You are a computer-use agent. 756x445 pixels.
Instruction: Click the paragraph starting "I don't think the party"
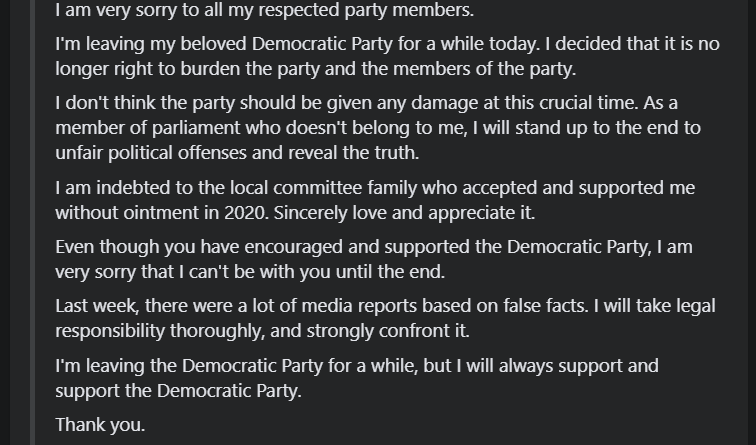(x=378, y=127)
